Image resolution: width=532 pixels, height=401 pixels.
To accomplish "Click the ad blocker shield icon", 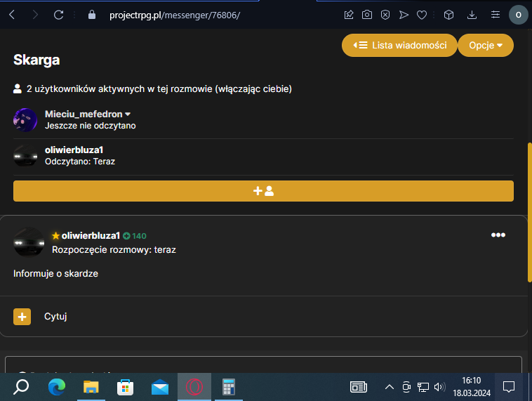I will coord(385,15).
